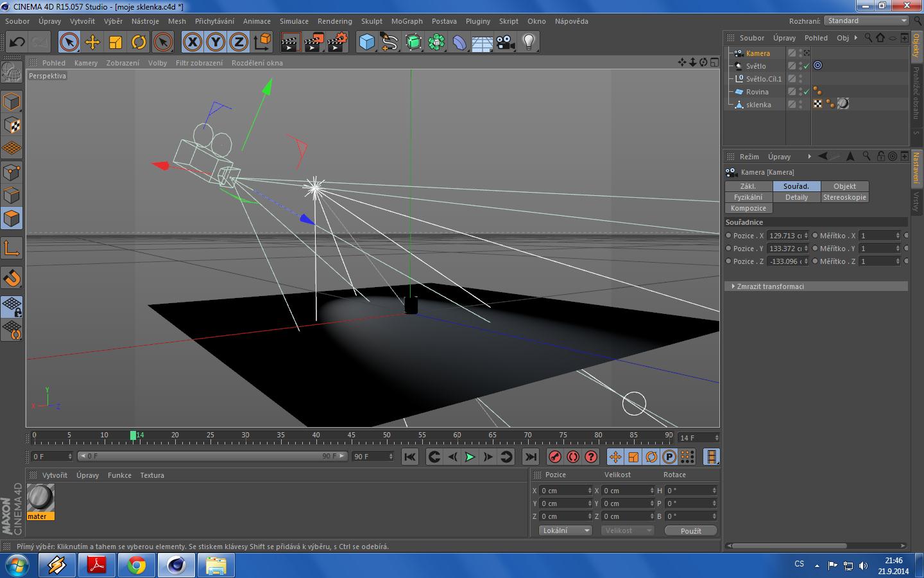Open the Lokální coordinate mode dropdown
Viewport: 924px width, 578px height.
(565, 530)
